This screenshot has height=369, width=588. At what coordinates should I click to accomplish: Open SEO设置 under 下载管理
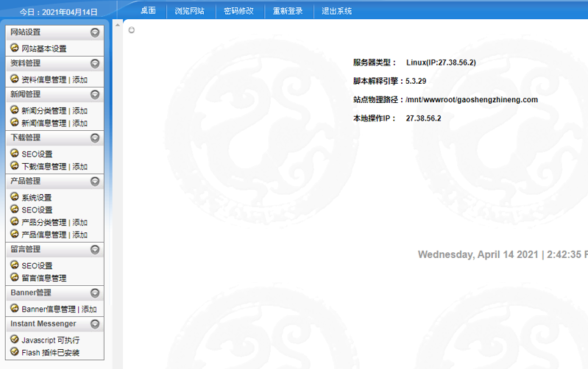pyautogui.click(x=37, y=154)
